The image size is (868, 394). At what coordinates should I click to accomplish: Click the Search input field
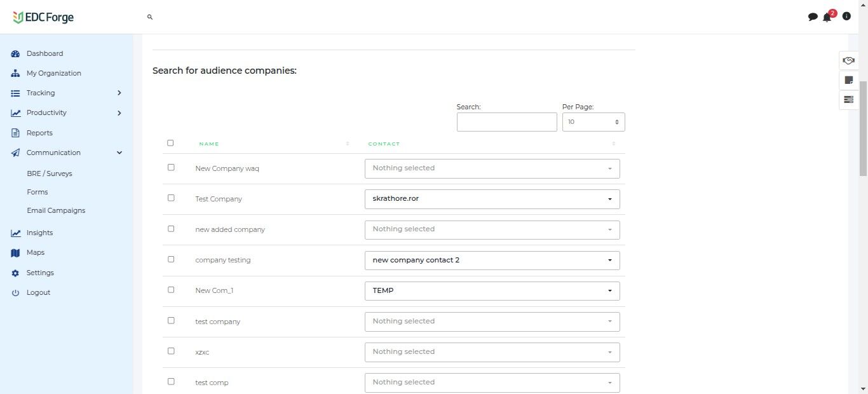pos(506,122)
